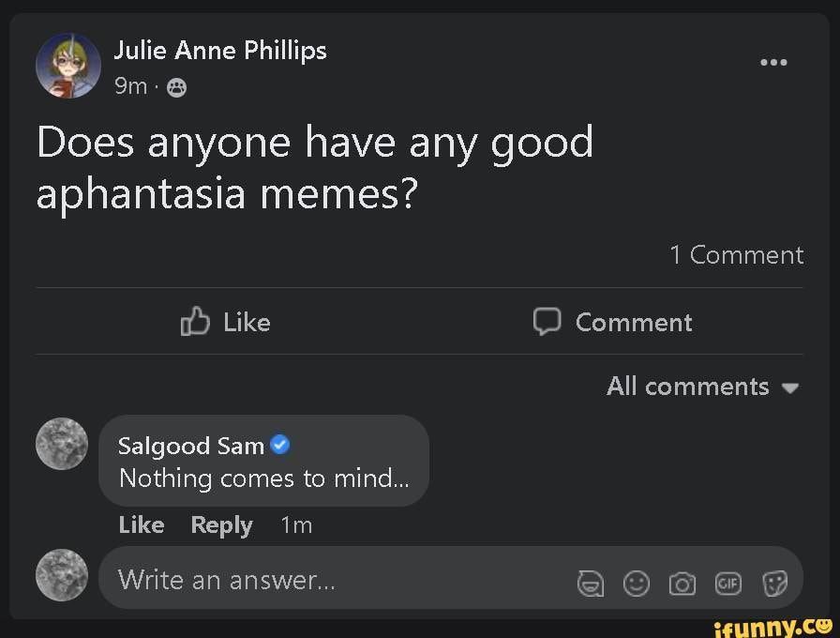Image resolution: width=840 pixels, height=638 pixels.
Task: View the 1 Comment count link
Action: [736, 255]
